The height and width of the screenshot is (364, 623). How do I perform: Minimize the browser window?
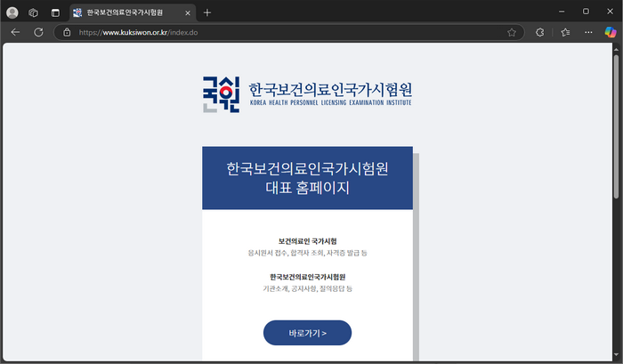pyautogui.click(x=562, y=12)
